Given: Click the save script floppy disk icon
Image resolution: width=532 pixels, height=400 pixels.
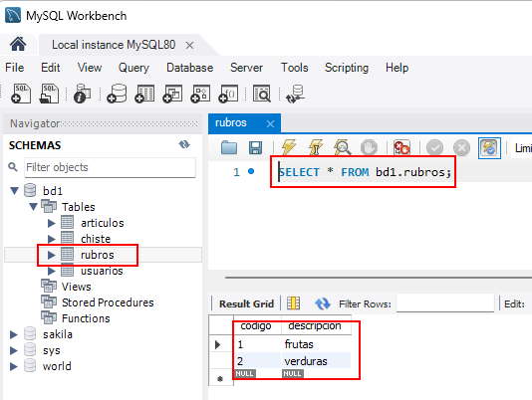Looking at the screenshot, I should [255, 148].
